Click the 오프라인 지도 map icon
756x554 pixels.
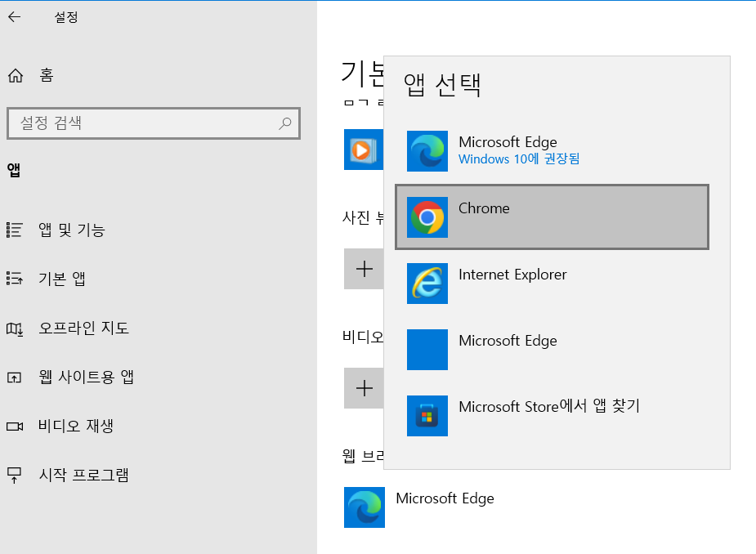click(15, 328)
